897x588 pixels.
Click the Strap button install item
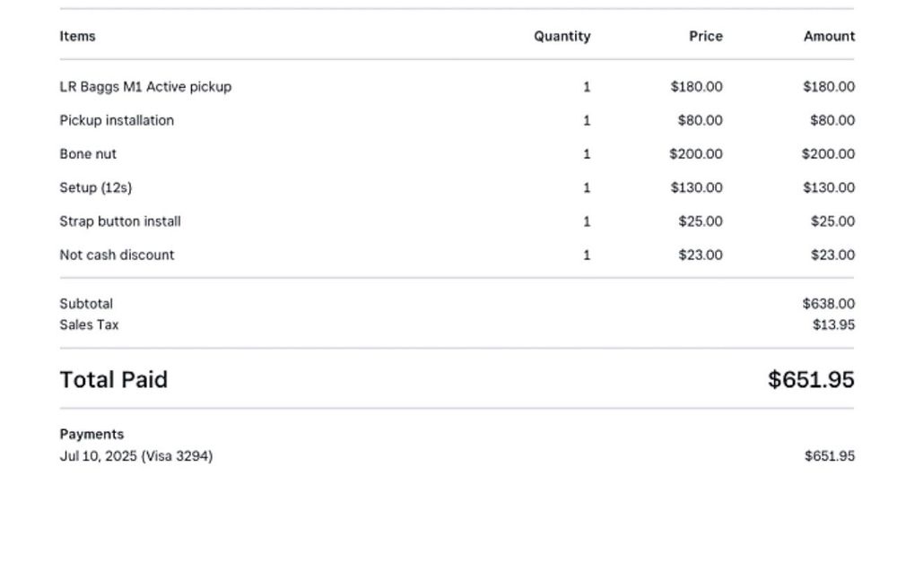[120, 221]
